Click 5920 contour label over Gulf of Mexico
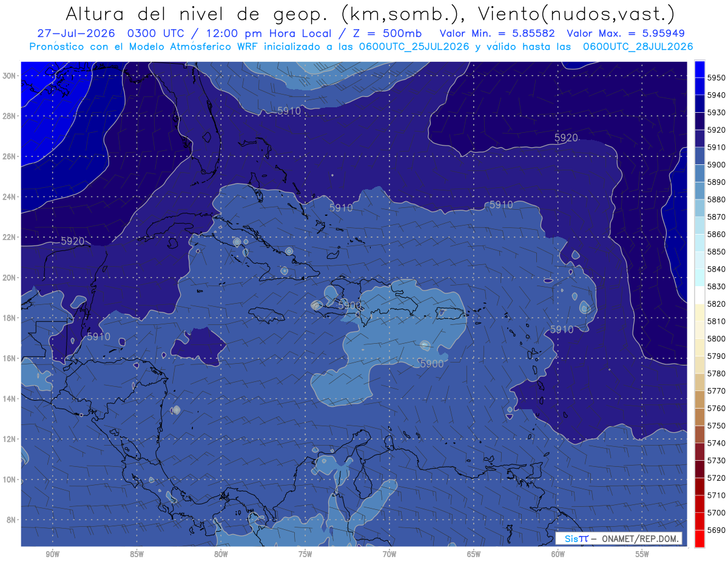This screenshot has width=728, height=562. 73,241
